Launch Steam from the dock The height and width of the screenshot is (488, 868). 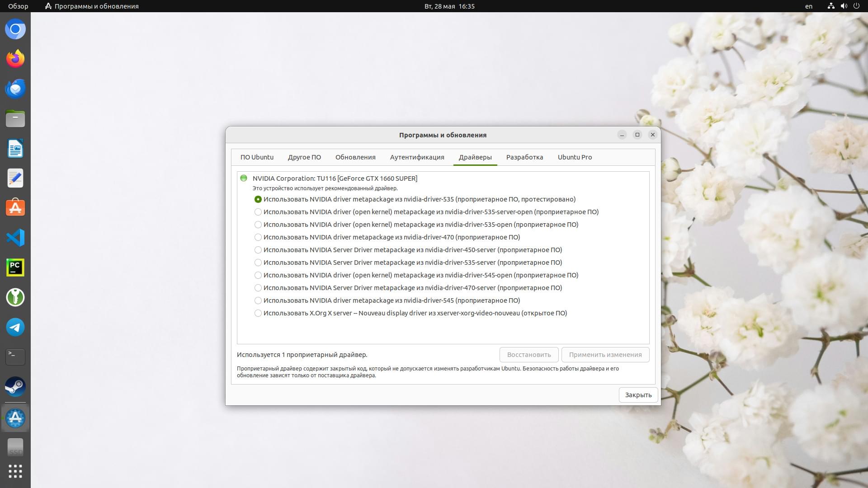click(x=15, y=387)
